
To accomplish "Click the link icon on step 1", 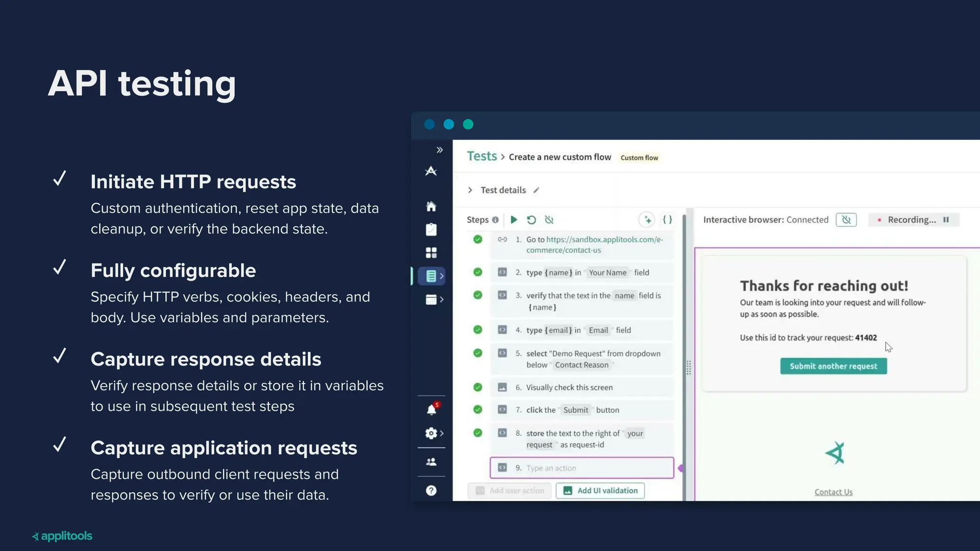I will point(502,239).
